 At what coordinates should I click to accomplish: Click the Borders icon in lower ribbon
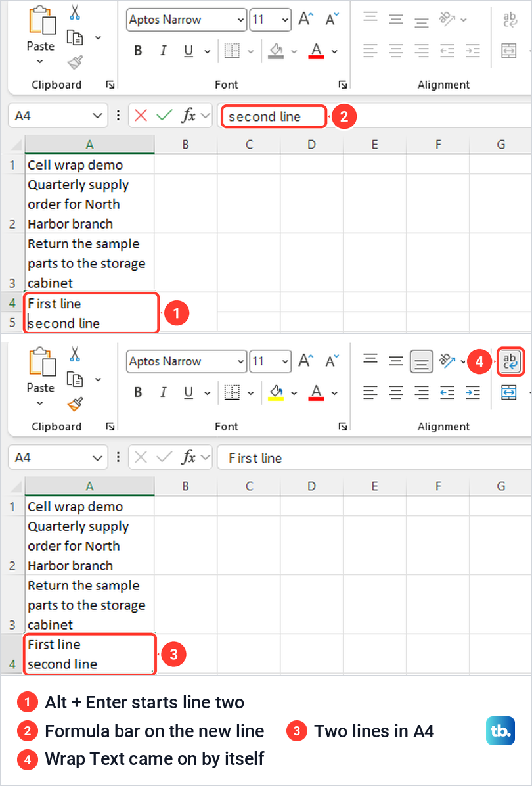(x=232, y=392)
